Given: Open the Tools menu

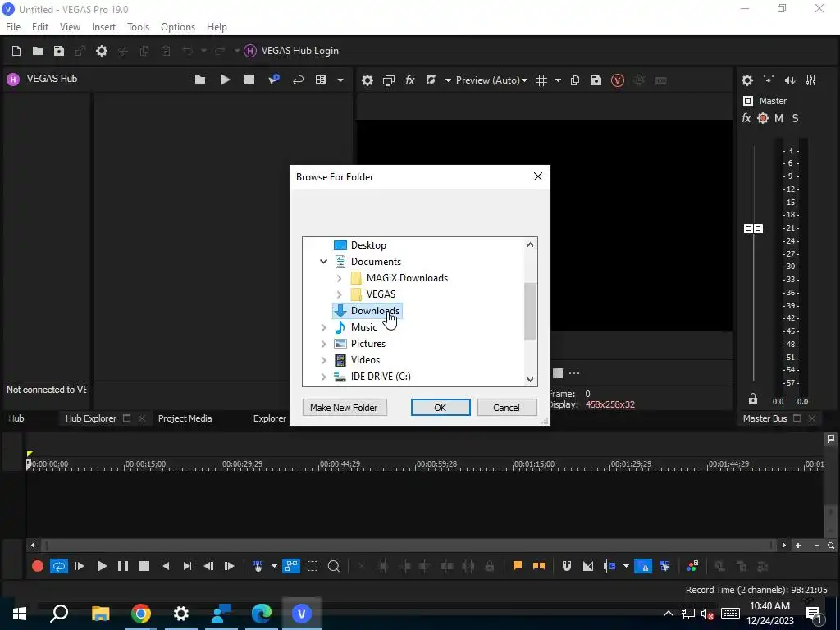Looking at the screenshot, I should click(x=138, y=27).
